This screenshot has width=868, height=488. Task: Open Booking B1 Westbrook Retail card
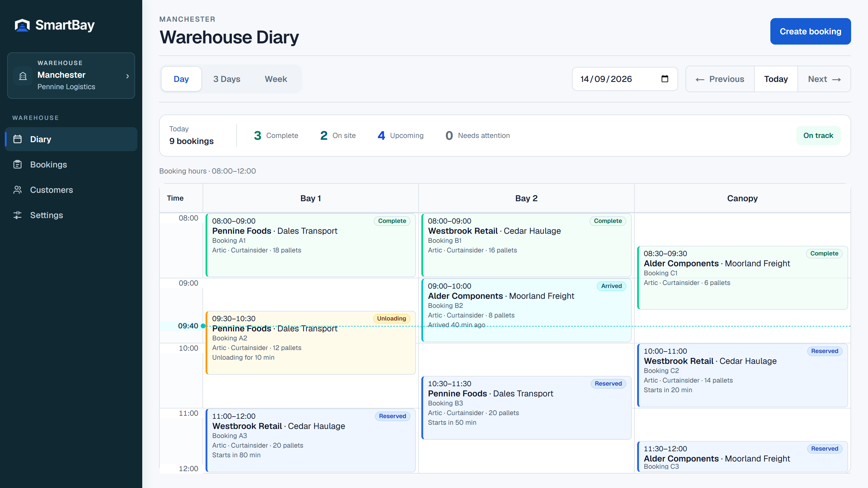click(x=526, y=245)
